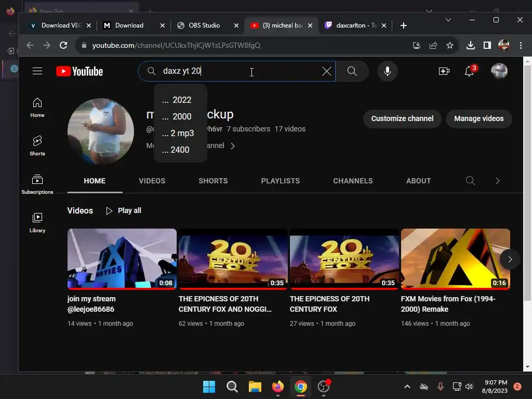Viewport: 532px width, 399px height.
Task: Open the Create video icon
Action: [x=444, y=71]
